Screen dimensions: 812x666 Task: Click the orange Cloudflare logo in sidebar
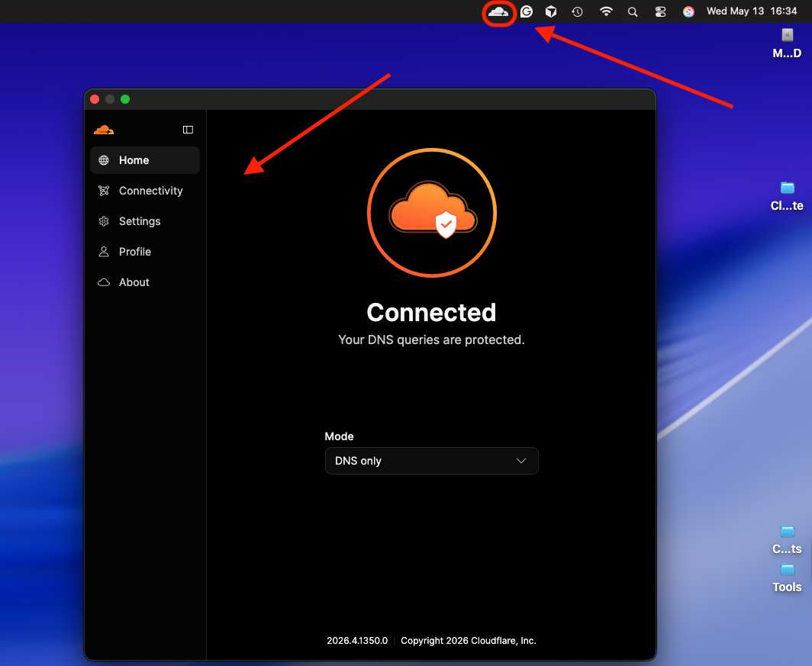104,130
